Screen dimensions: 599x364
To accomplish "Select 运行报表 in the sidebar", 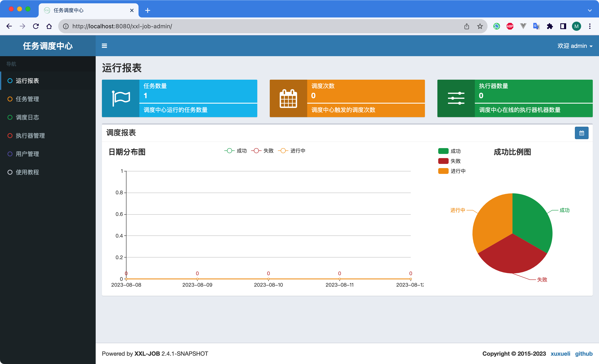I will 48,81.
